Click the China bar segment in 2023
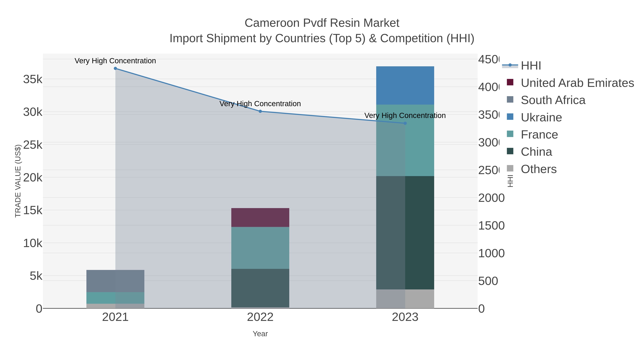 405,233
